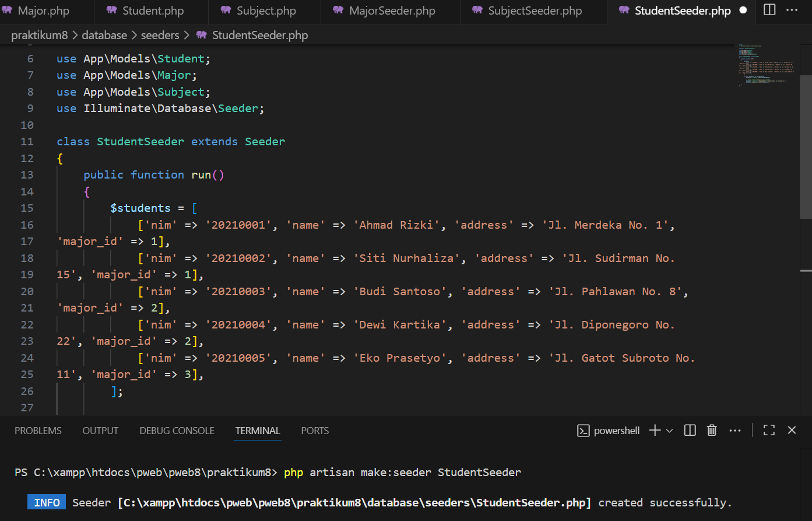The image size is (812, 521).
Task: Click the StudentSeeder.php breadcrumb file name
Action: point(260,35)
